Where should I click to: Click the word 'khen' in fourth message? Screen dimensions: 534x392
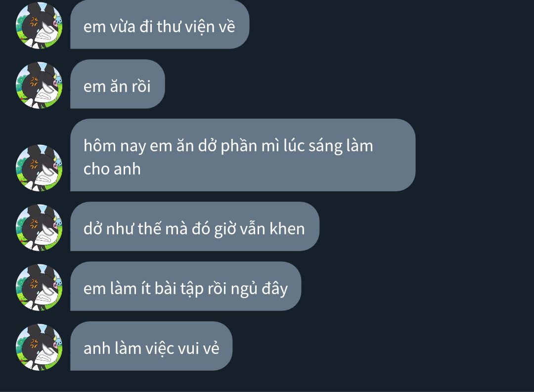287,228
